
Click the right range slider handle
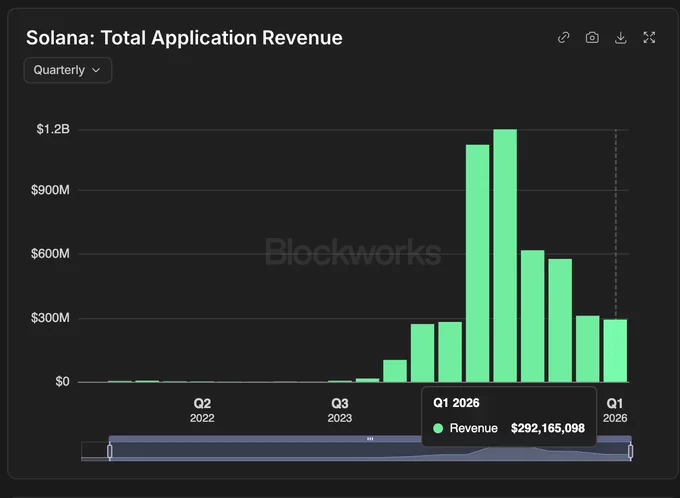[631, 452]
